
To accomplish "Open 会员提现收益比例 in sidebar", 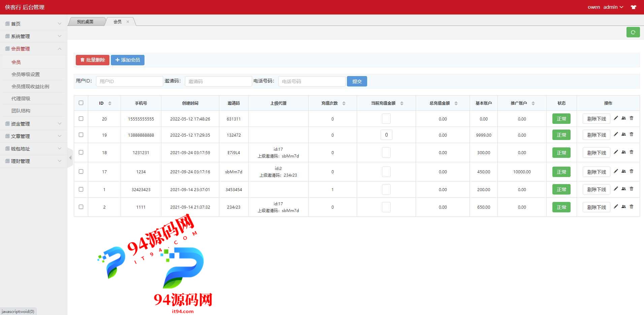I will click(30, 86).
